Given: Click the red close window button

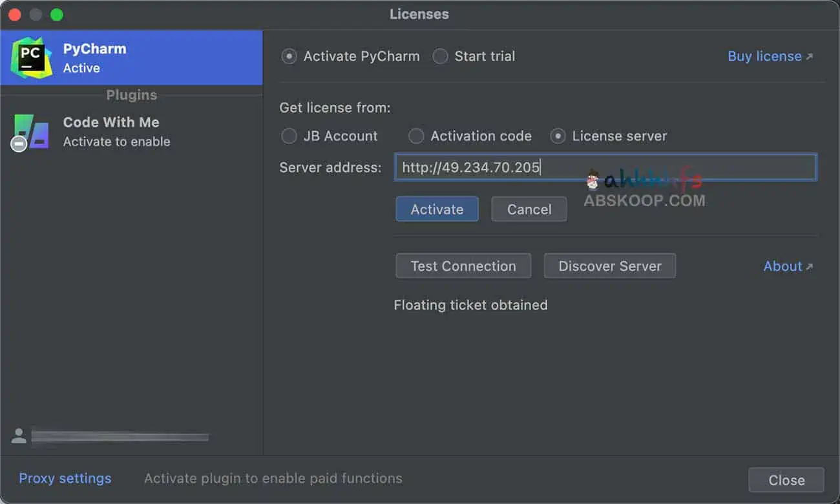Looking at the screenshot, I should click(15, 14).
